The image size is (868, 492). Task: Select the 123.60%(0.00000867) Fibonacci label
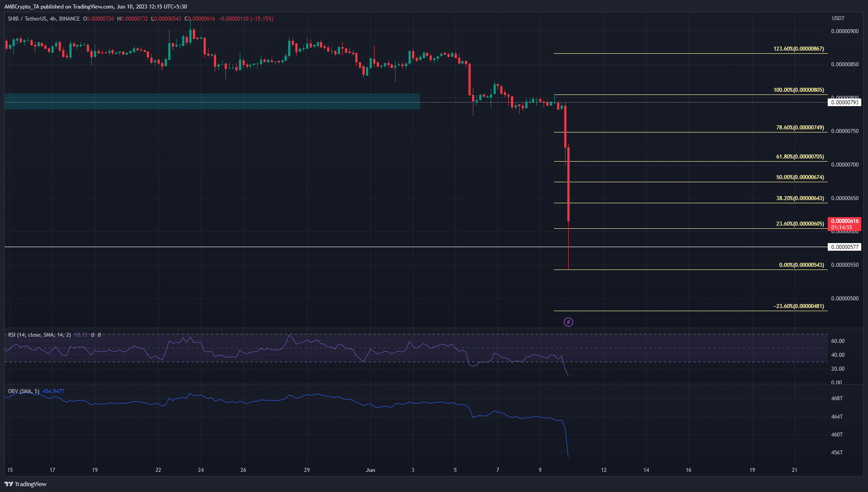coord(799,49)
